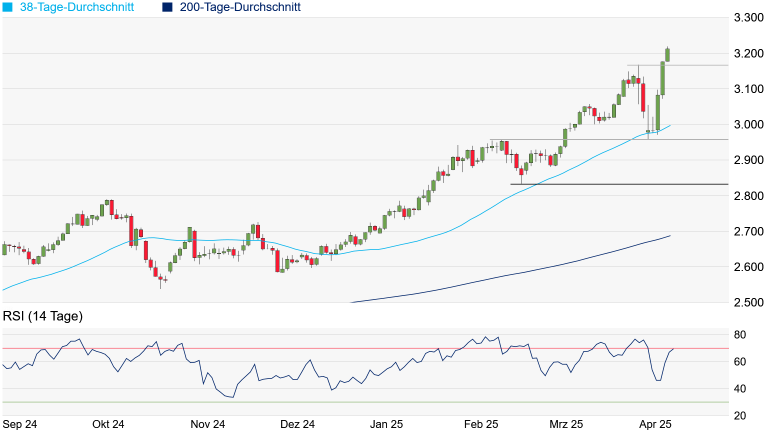Select the Nov 24 date label
This screenshot has height=430, width=765.
pos(208,424)
